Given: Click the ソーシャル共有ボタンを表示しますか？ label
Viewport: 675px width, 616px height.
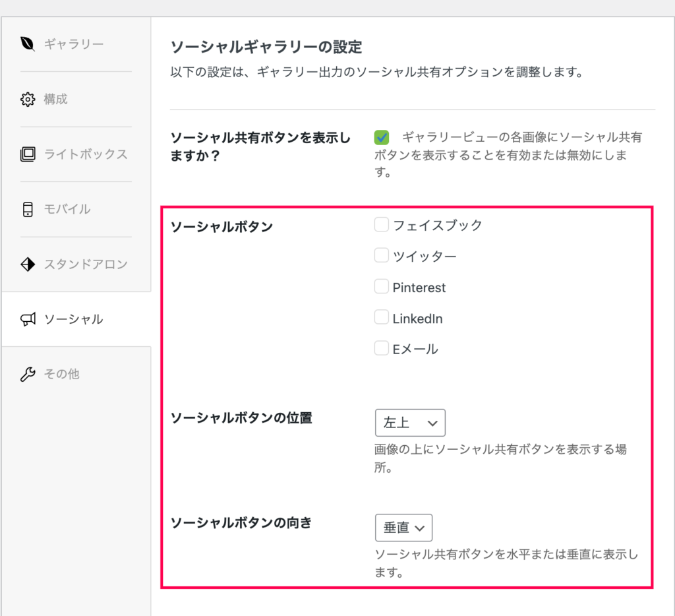Looking at the screenshot, I should click(x=260, y=146).
